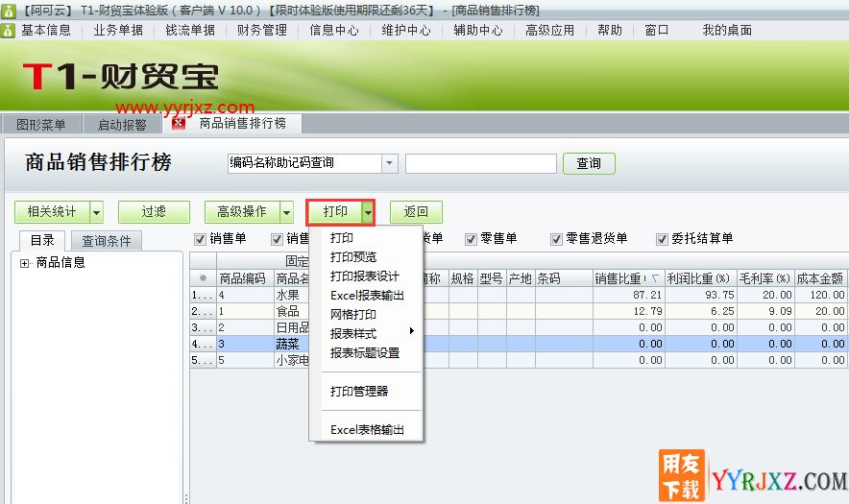This screenshot has height=504, width=849.
Task: Click the search text input field
Action: click(481, 163)
